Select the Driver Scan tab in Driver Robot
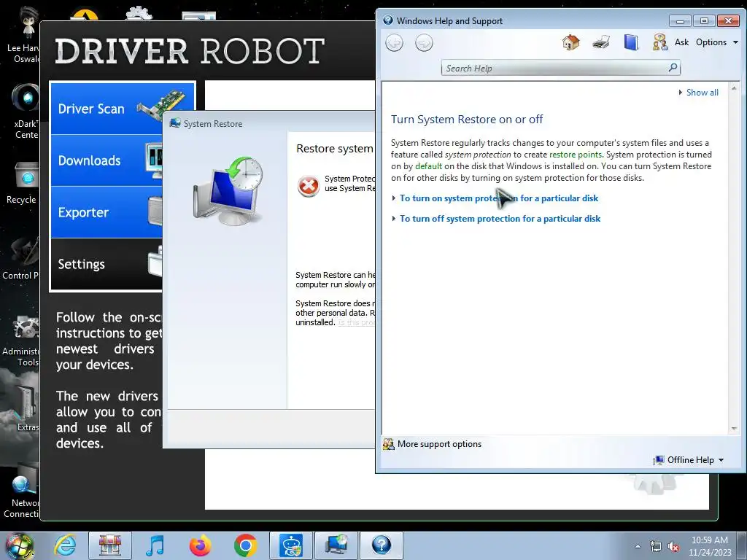This screenshot has width=747, height=560. [107, 109]
